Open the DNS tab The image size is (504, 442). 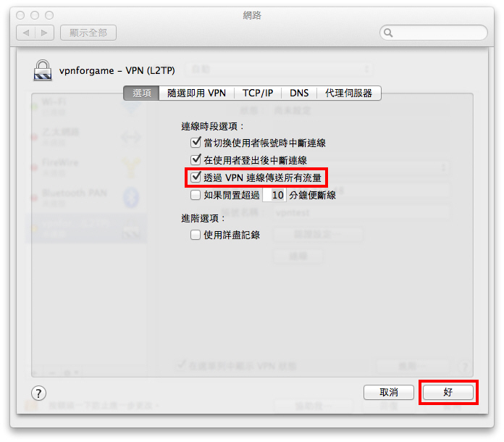[x=299, y=93]
